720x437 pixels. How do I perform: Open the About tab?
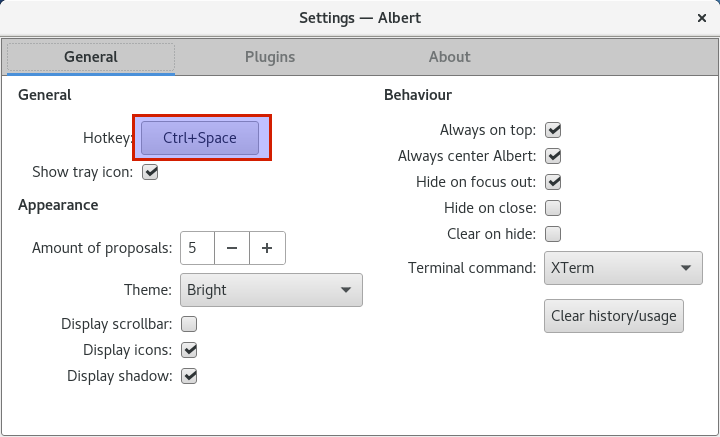450,57
